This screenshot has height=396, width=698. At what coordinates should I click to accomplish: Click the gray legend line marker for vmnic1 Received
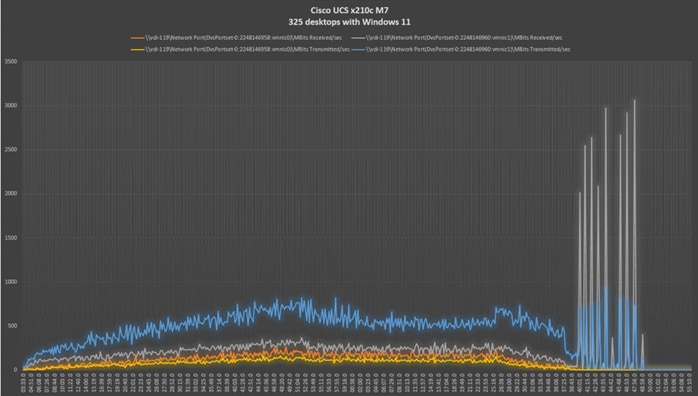tap(358, 38)
